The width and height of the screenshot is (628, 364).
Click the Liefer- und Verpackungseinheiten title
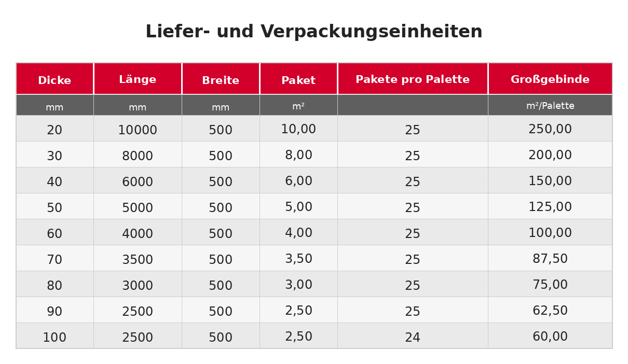tap(314, 32)
